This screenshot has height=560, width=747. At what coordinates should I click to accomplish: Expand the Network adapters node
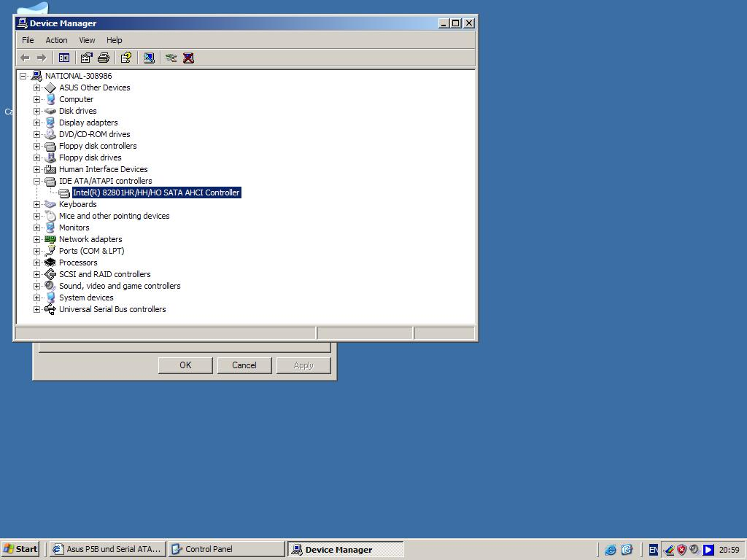pyautogui.click(x=36, y=239)
